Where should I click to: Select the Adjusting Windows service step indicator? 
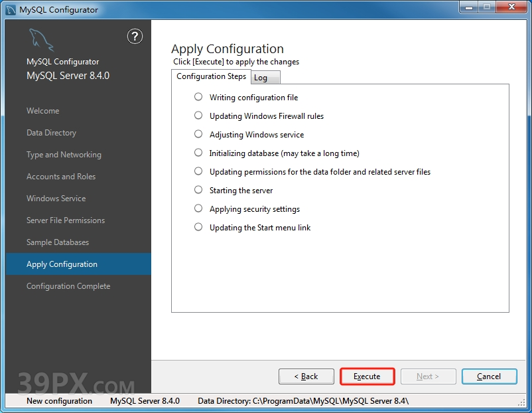[198, 134]
